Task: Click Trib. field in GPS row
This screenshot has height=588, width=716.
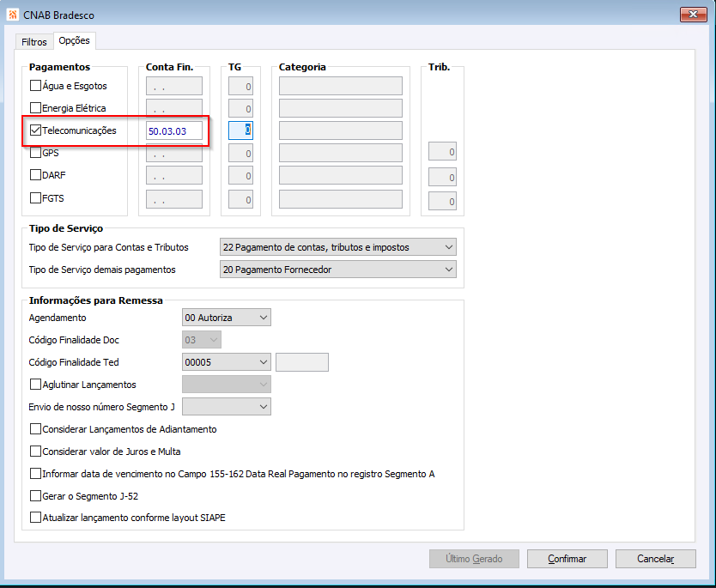Action: (442, 152)
